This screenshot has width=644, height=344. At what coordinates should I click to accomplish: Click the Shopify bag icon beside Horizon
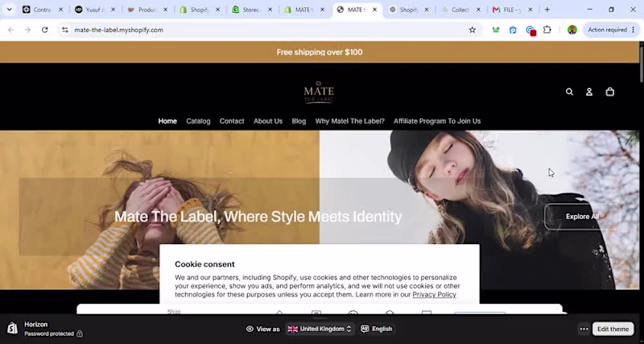pyautogui.click(x=12, y=328)
